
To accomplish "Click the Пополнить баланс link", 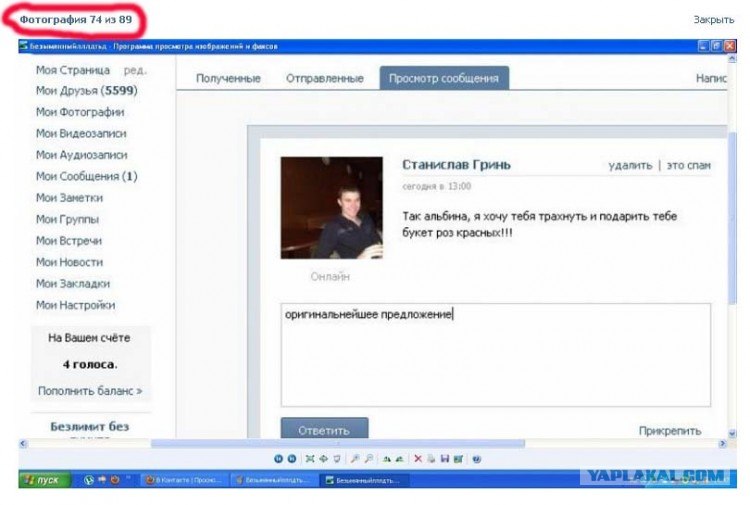I will pos(90,391).
